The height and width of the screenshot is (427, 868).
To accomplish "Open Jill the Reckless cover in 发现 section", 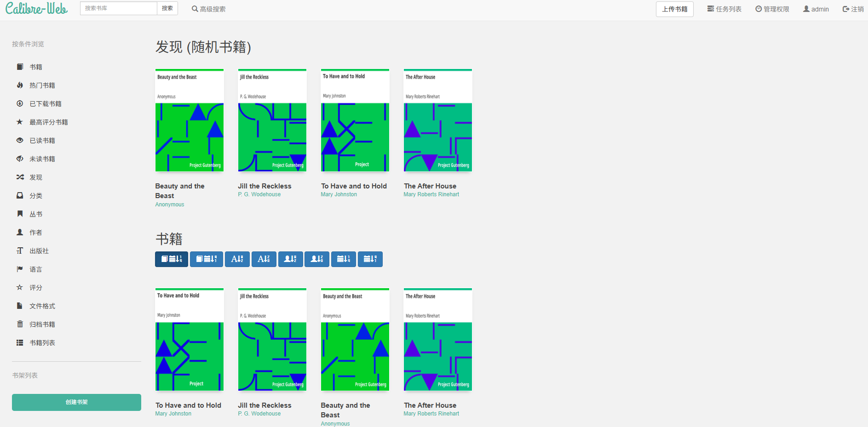I will coord(272,120).
